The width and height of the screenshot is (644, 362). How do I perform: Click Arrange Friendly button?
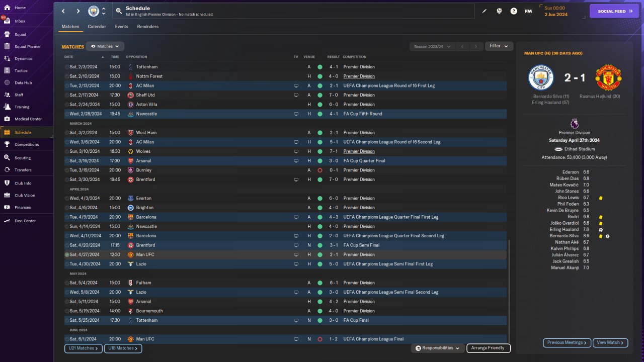point(489,348)
